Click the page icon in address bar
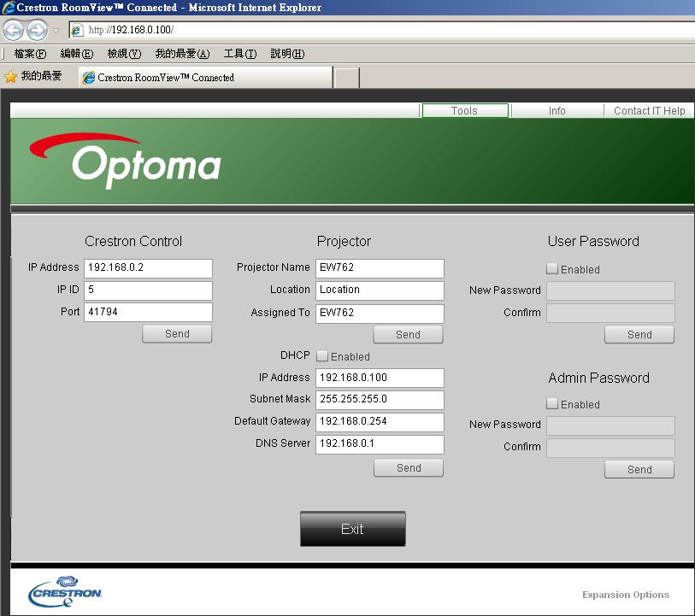695x616 pixels. (x=76, y=30)
